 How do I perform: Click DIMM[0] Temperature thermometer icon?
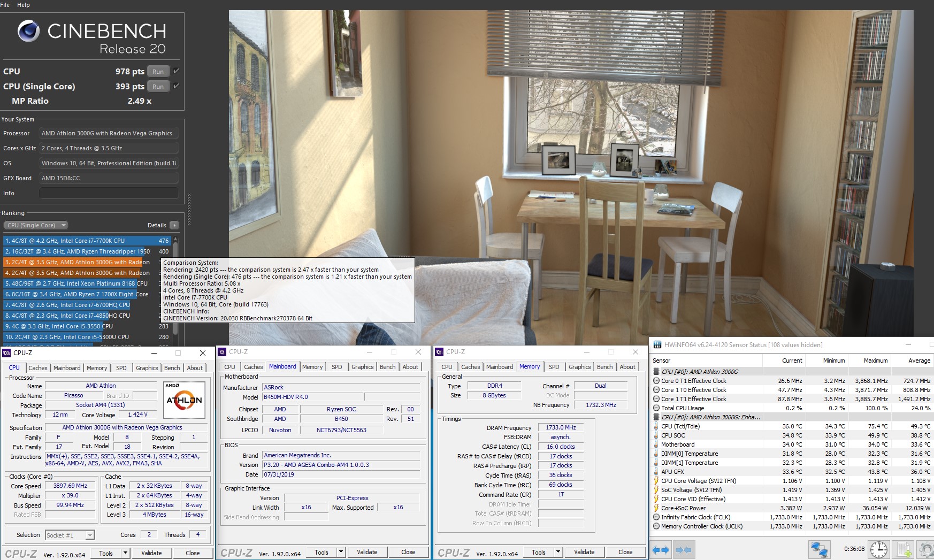(x=656, y=454)
